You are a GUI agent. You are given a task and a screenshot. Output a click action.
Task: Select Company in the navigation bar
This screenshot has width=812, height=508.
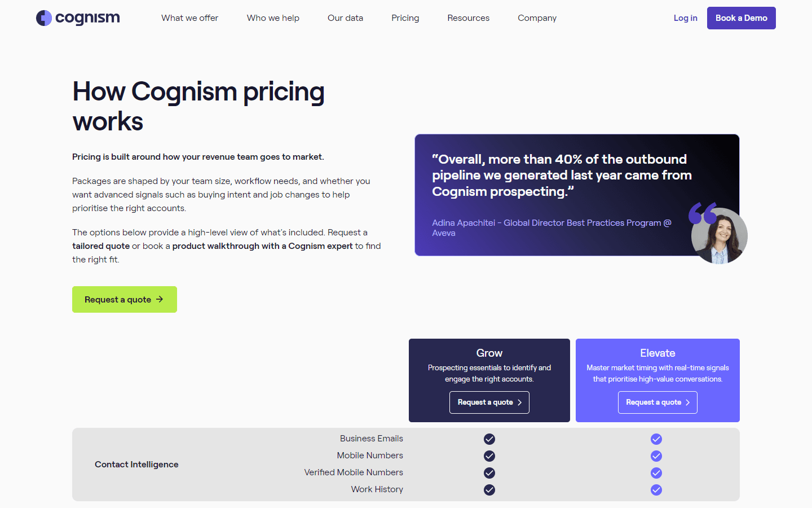point(537,17)
